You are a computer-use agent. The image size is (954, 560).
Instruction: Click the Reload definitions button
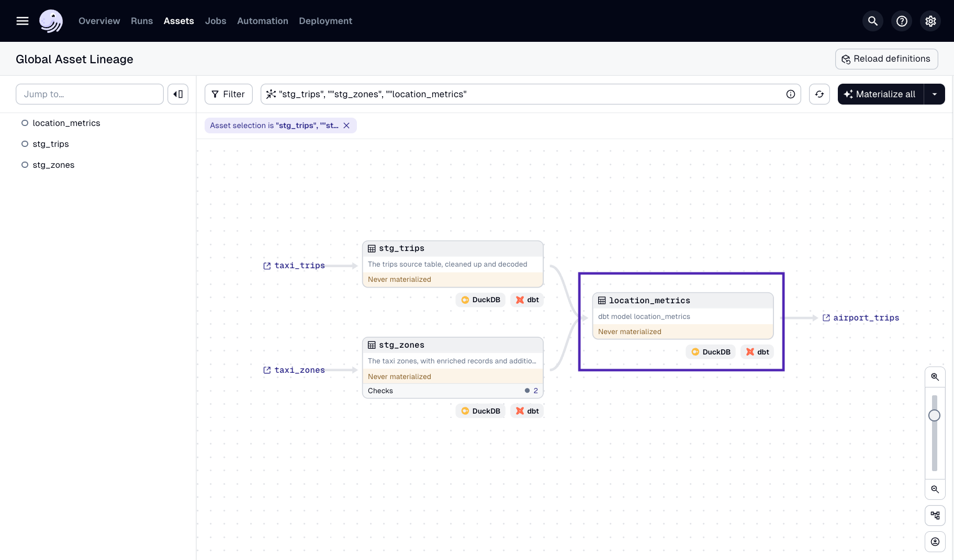[x=886, y=59]
